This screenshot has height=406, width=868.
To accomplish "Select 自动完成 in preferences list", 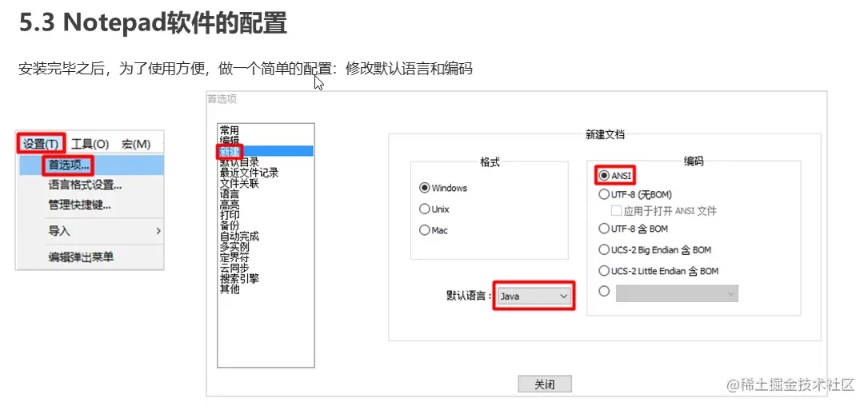I will [x=239, y=237].
